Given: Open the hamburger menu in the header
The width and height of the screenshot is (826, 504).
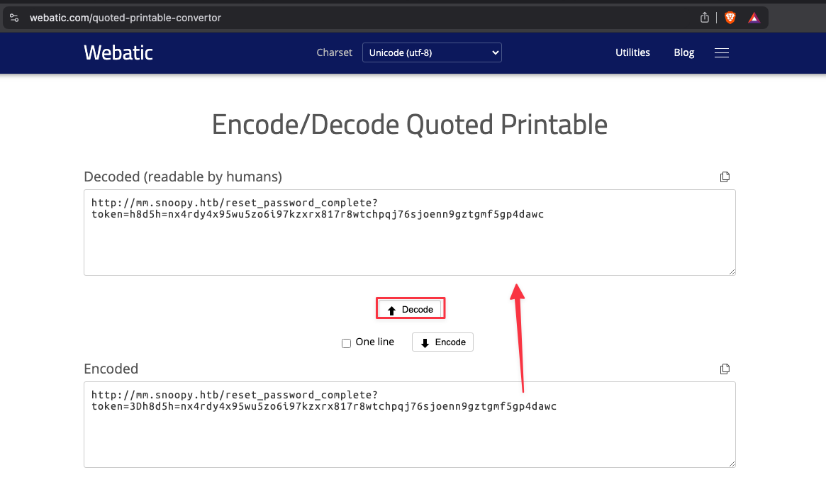Looking at the screenshot, I should pos(722,52).
